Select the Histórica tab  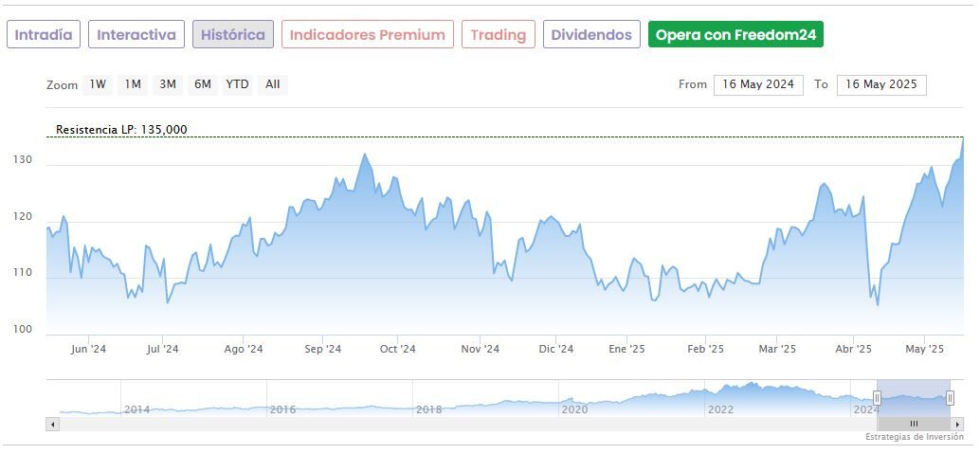click(x=233, y=35)
